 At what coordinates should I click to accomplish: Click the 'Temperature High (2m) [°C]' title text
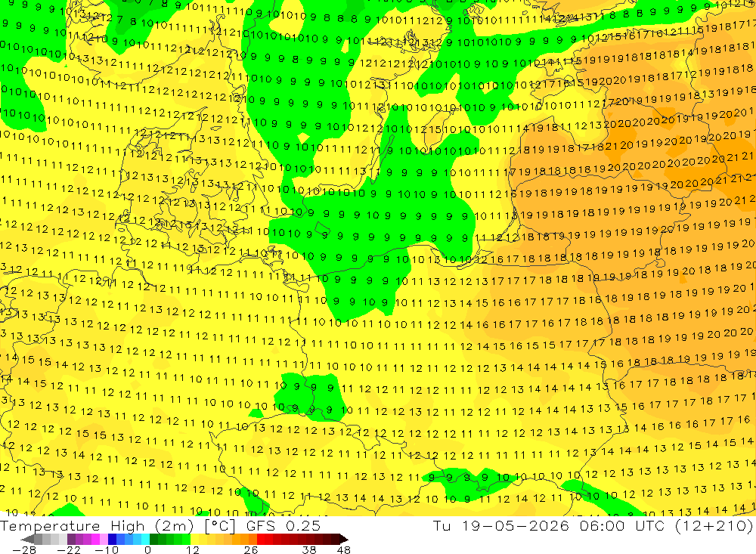(118, 526)
